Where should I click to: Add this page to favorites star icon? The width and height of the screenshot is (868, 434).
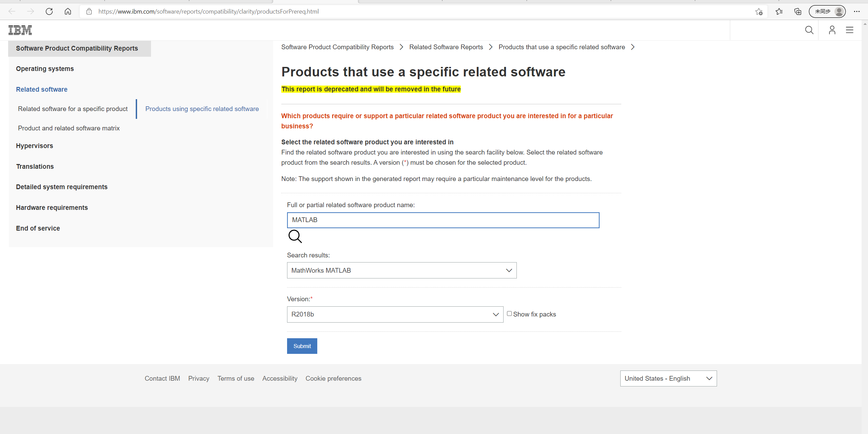[x=759, y=12]
